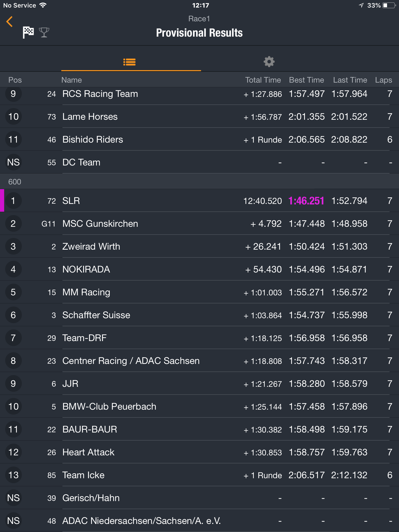Screen dimensions: 399x532
Task: Open the trophy standings icon
Action: (x=44, y=32)
